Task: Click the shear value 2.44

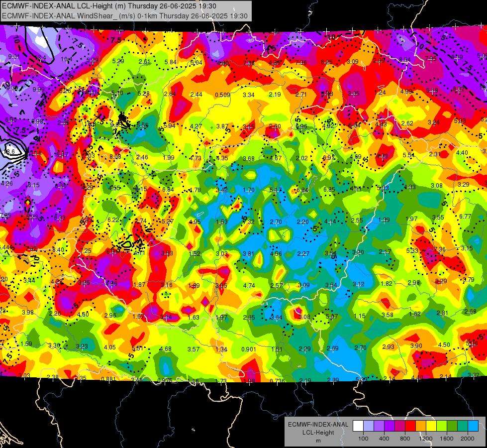Action: pyautogui.click(x=196, y=94)
